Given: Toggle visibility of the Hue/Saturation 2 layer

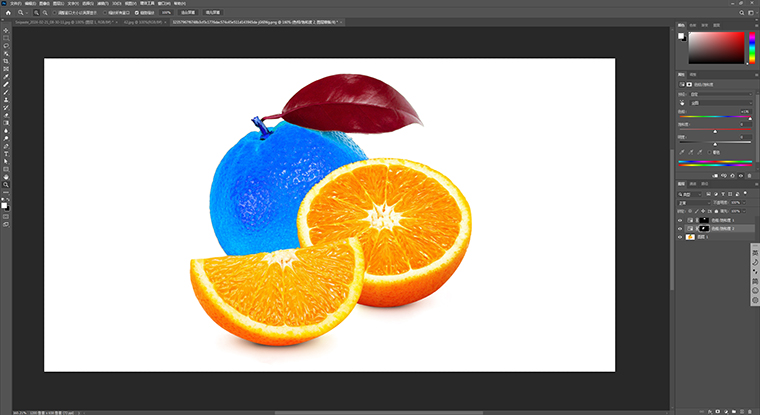Looking at the screenshot, I should click(x=680, y=229).
